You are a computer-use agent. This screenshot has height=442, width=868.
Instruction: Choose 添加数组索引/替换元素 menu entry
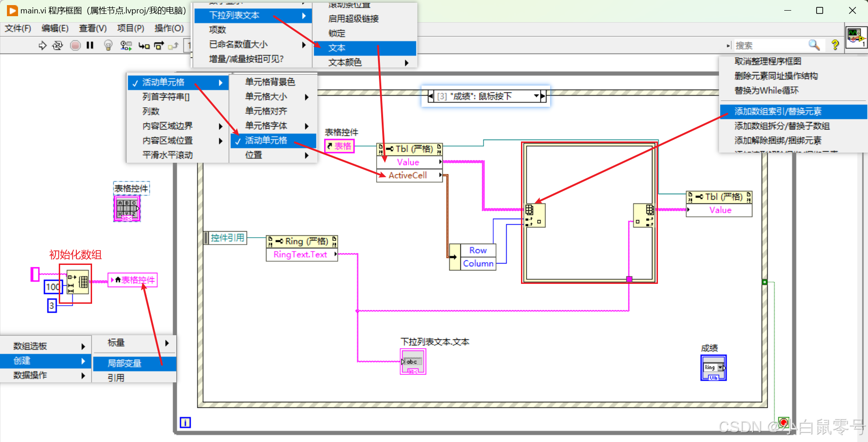tap(793, 111)
